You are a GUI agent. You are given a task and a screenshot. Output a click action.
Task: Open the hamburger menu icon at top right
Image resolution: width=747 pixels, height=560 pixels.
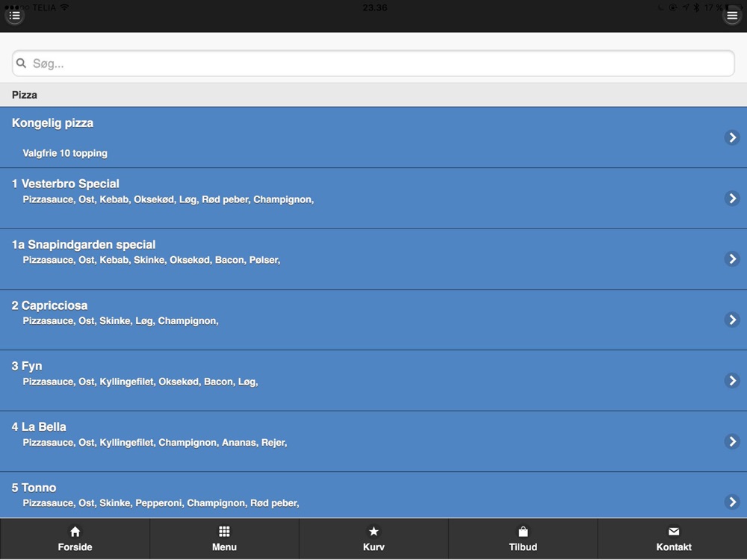[732, 16]
